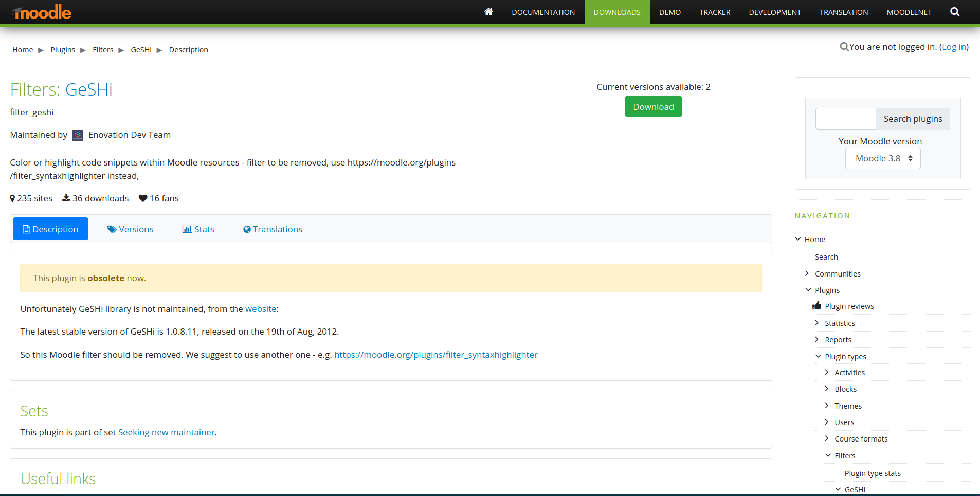The image size is (980, 496).
Task: Expand Blocks navigation node
Action: (826, 389)
